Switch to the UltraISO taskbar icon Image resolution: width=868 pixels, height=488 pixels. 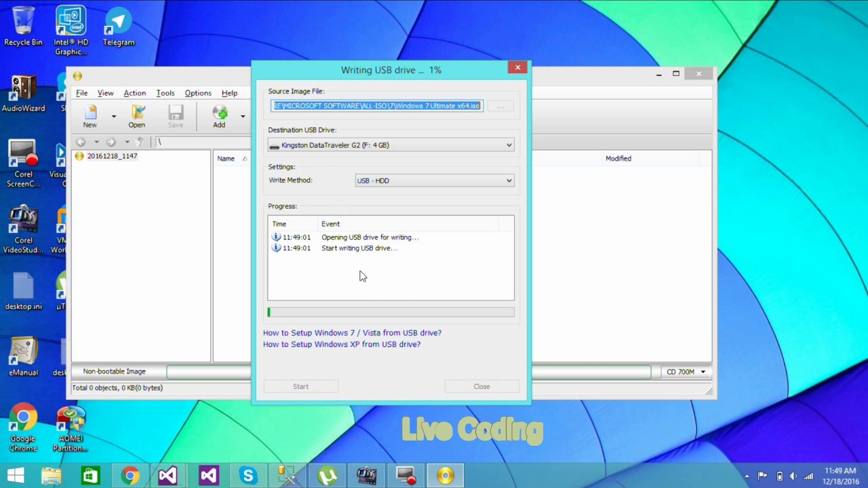(446, 476)
